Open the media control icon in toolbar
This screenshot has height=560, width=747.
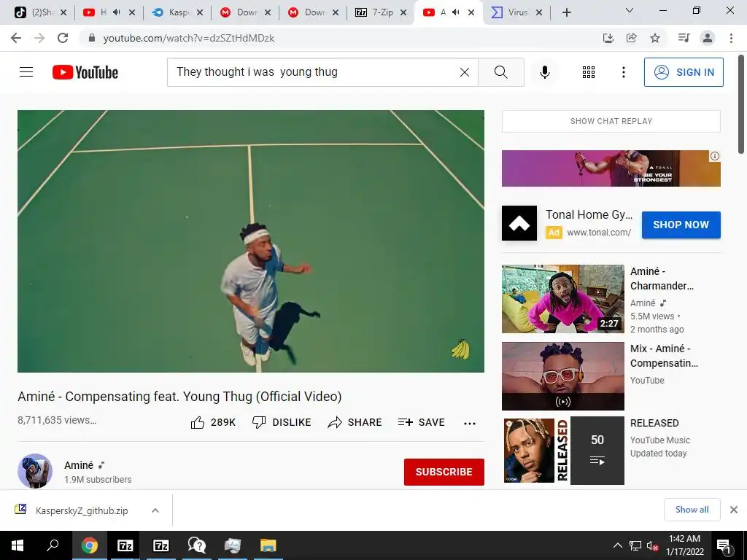click(684, 38)
